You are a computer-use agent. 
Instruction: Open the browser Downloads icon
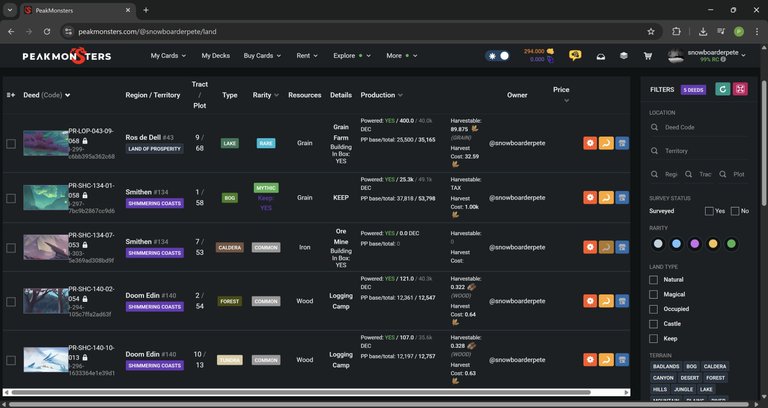(x=703, y=31)
